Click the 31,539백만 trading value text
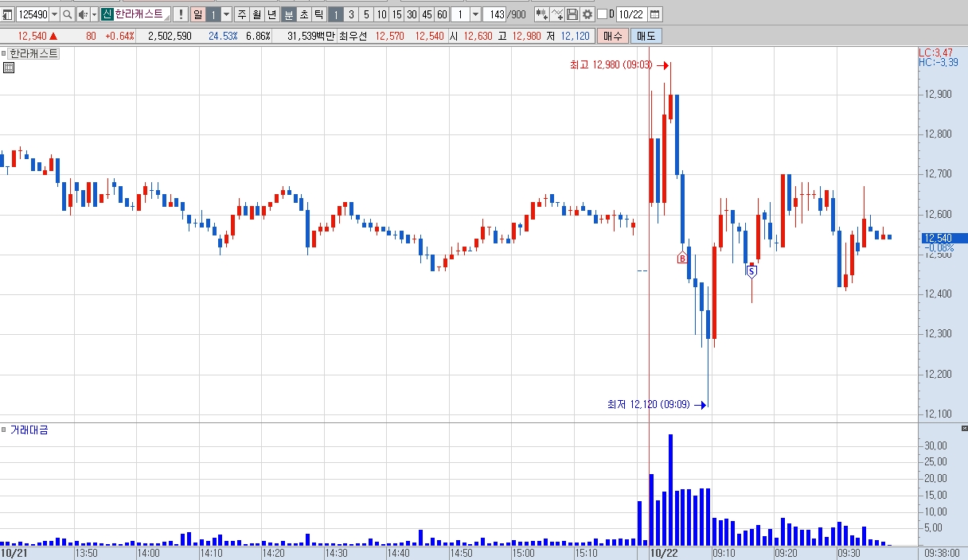The height and width of the screenshot is (560, 968). [x=311, y=36]
